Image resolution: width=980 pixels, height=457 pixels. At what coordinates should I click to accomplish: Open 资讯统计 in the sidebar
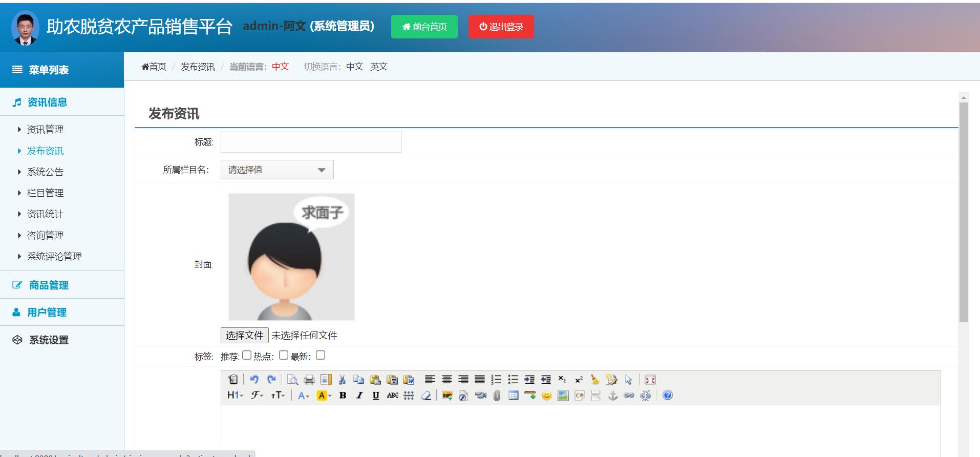(x=45, y=214)
